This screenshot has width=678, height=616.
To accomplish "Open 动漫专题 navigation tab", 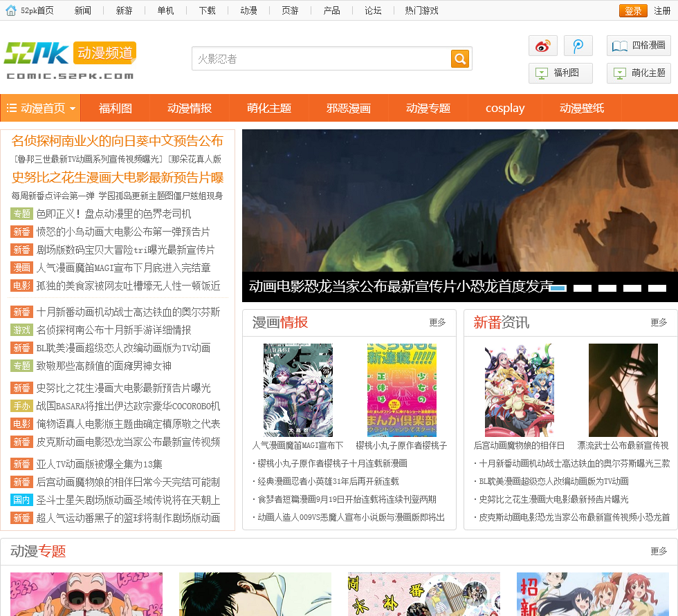I will pyautogui.click(x=428, y=108).
